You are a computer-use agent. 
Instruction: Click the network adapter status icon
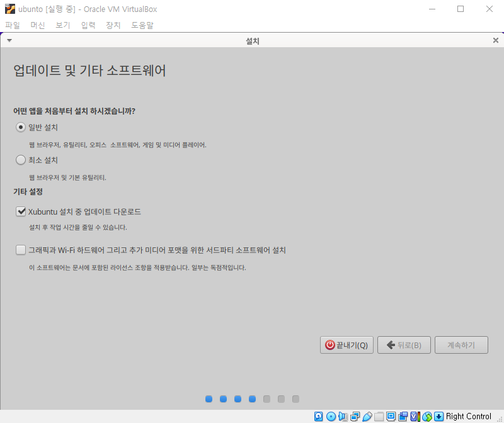(355, 417)
